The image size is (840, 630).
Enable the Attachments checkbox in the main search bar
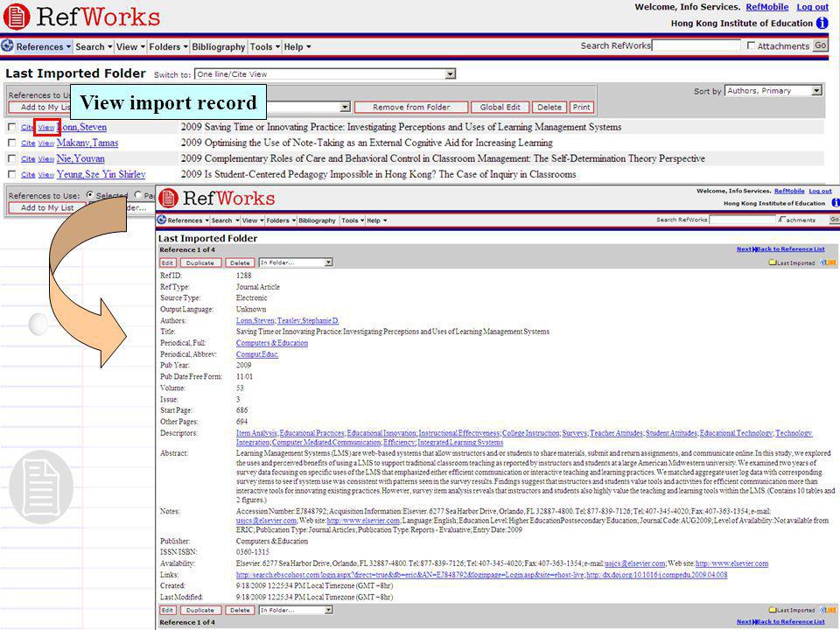[751, 46]
